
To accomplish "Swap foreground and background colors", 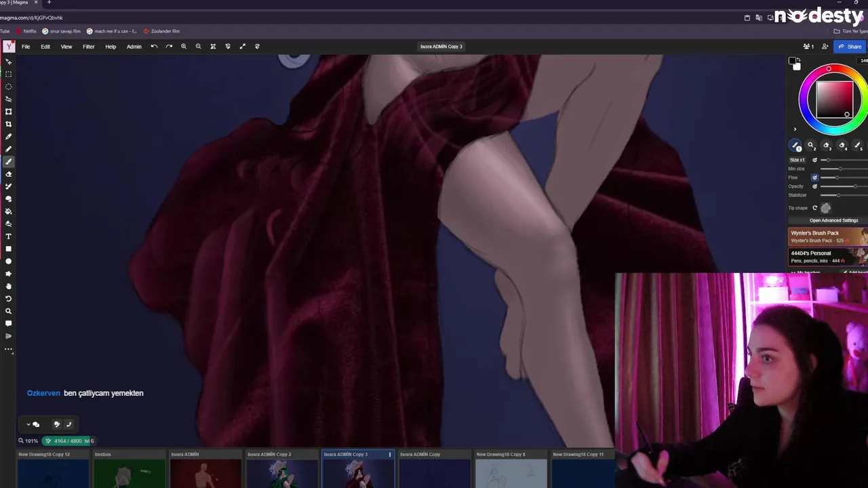I will coord(798,59).
